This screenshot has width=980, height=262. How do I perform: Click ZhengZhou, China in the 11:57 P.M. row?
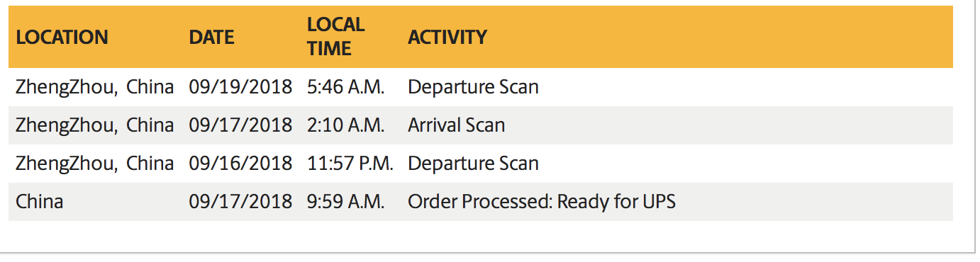click(x=94, y=164)
